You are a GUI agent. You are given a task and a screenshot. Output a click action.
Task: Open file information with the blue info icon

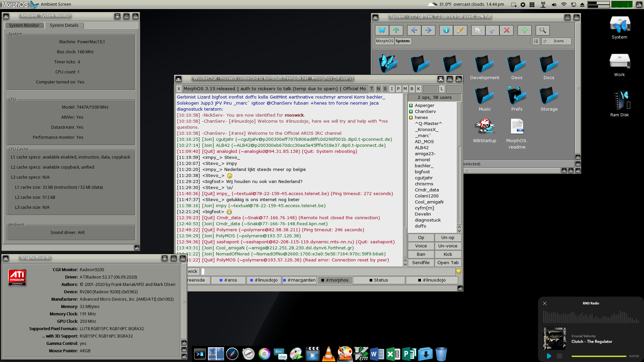[x=446, y=30]
